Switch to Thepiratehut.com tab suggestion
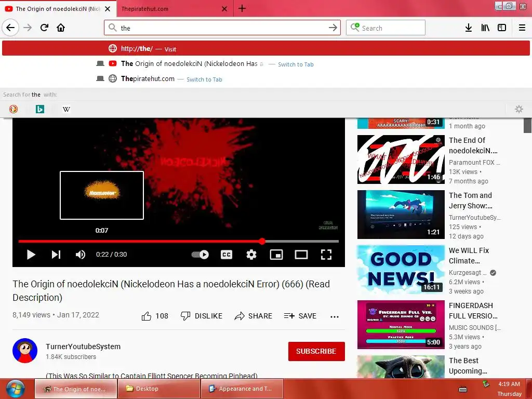This screenshot has width=532, height=399. tap(266, 79)
